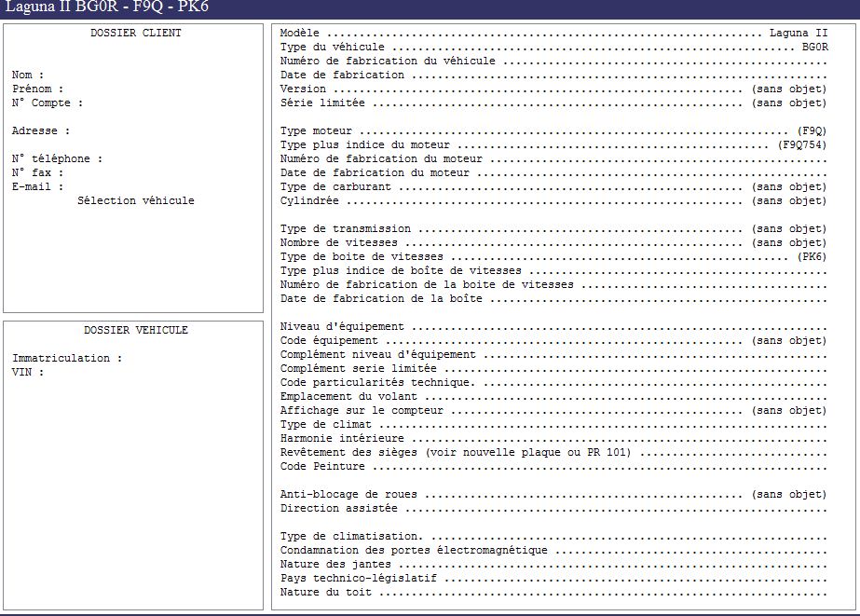
Task: Click the 'Code équipement' row label
Action: [x=329, y=341]
